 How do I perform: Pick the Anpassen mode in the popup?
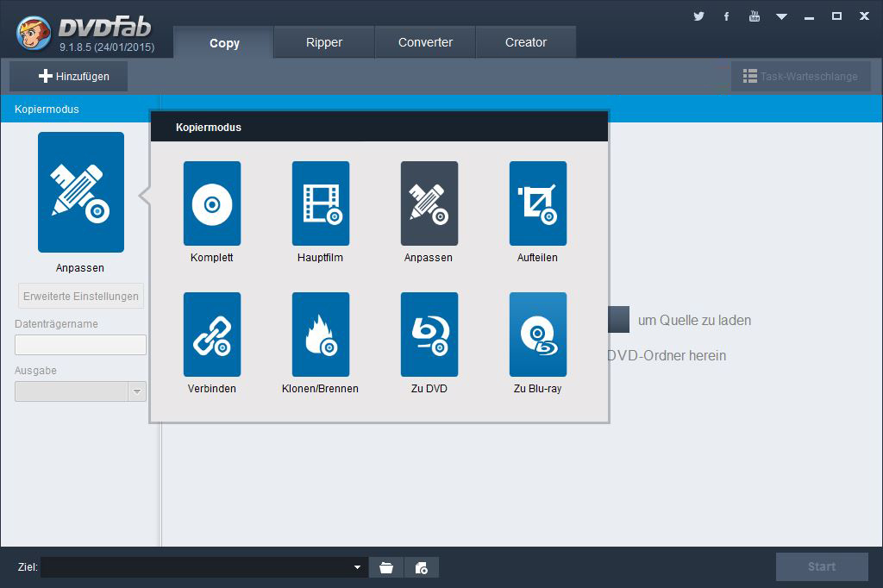click(x=429, y=203)
